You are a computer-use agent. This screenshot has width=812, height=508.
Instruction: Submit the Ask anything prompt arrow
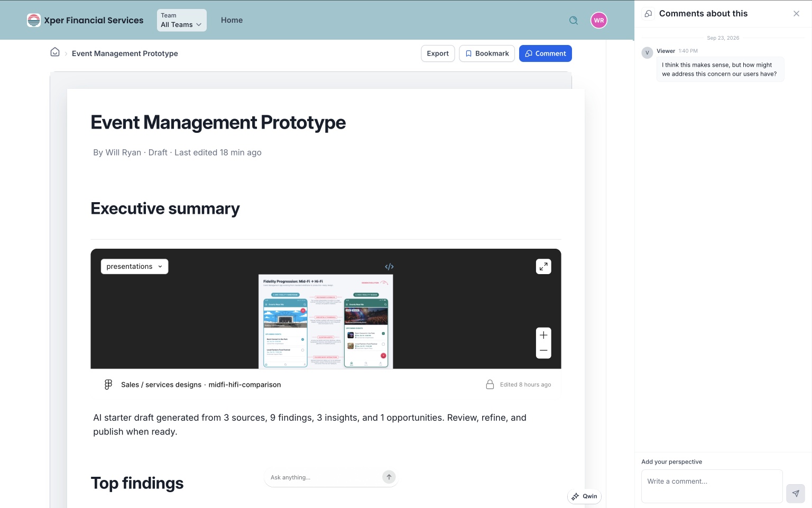(389, 477)
